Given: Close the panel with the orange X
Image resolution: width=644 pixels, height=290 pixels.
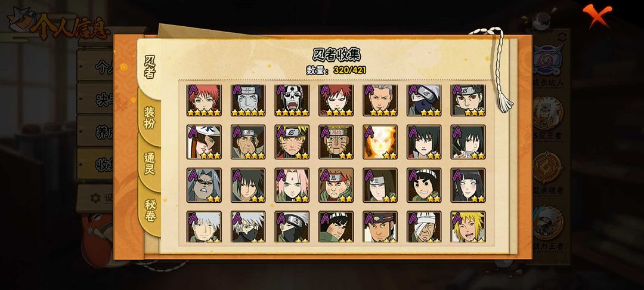Looking at the screenshot, I should click(x=597, y=14).
